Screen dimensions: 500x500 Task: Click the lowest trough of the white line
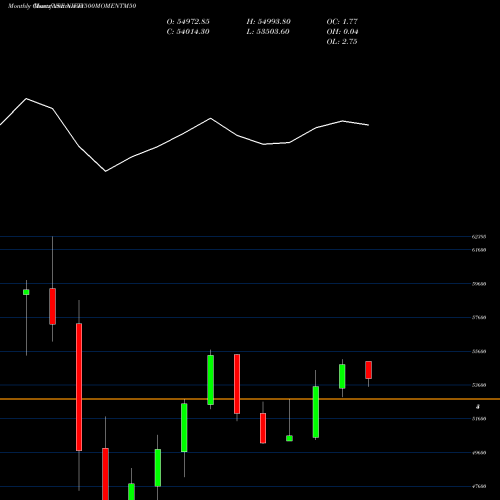[x=106, y=171]
